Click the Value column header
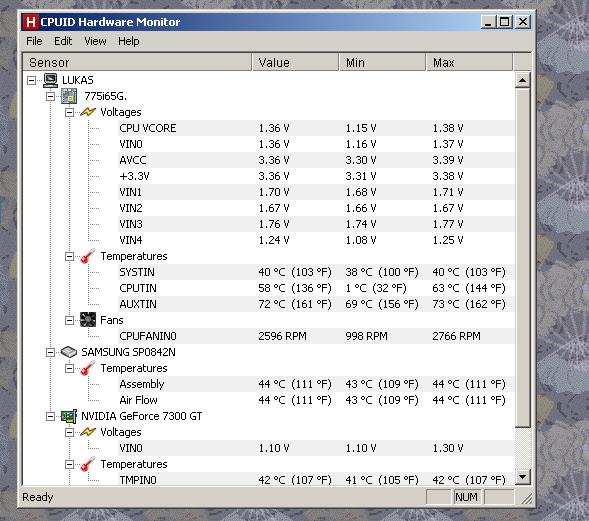Screen dimensions: 589x521 (295, 62)
